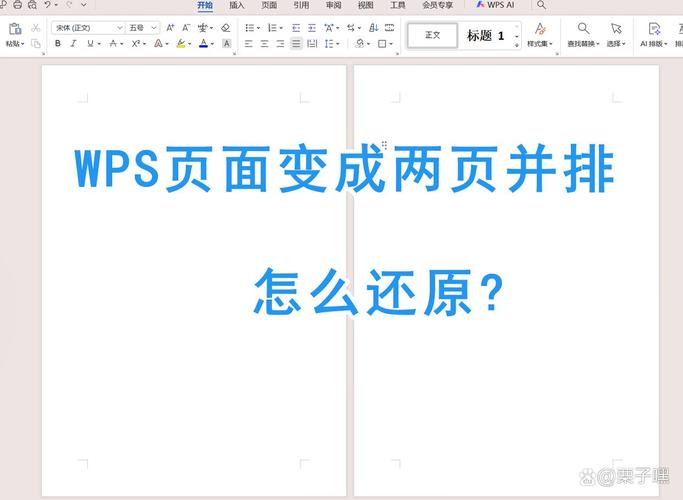Toggle character shading gray A button
This screenshot has height=500, width=683.
[x=227, y=44]
